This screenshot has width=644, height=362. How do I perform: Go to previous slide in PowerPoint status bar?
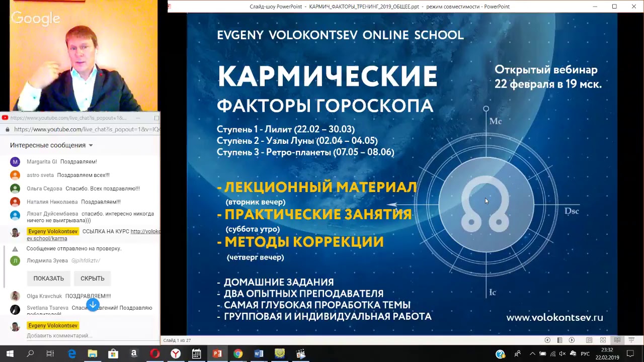point(547,340)
